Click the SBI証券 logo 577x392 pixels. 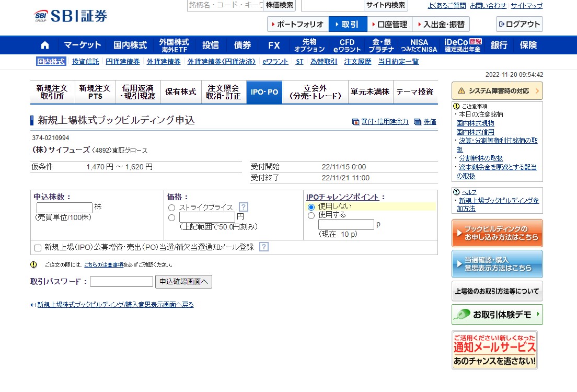tap(68, 16)
